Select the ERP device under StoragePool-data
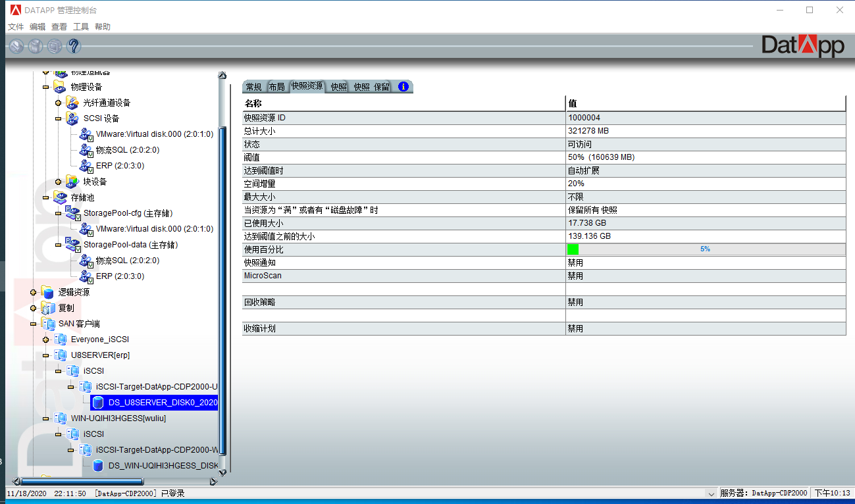Viewport: 855px width, 504px height. point(119,276)
